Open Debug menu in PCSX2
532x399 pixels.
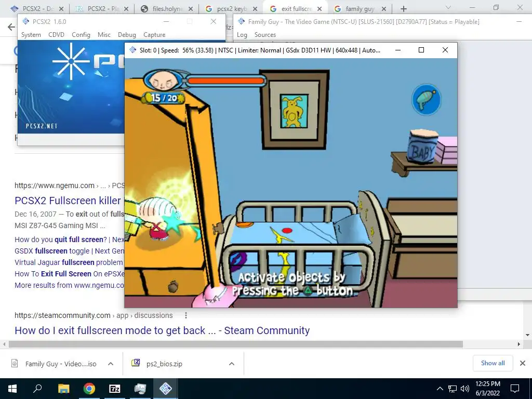[x=127, y=35]
